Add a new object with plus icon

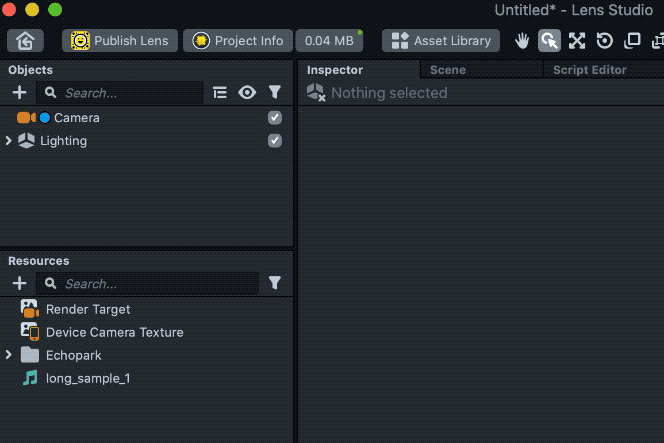pos(19,93)
